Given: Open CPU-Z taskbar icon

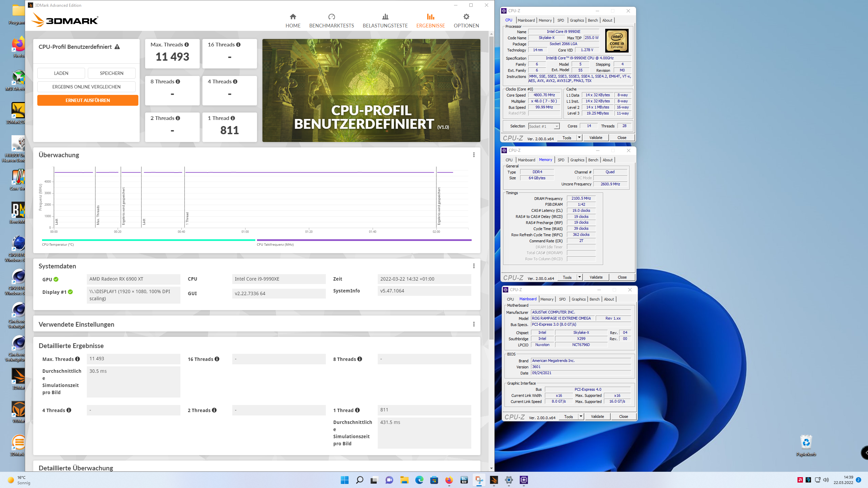Looking at the screenshot, I should 524,480.
